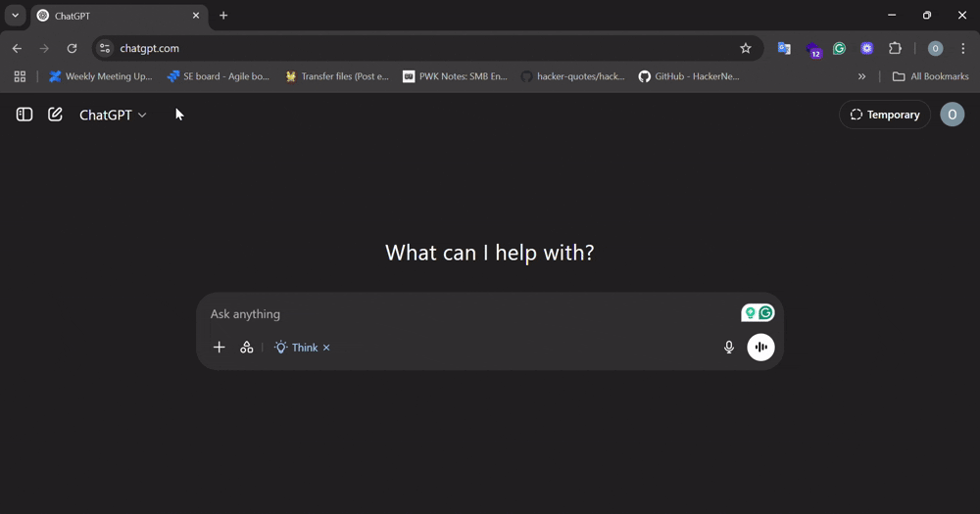Image resolution: width=980 pixels, height=514 pixels.
Task: Start a new chat with pencil icon
Action: [55, 115]
